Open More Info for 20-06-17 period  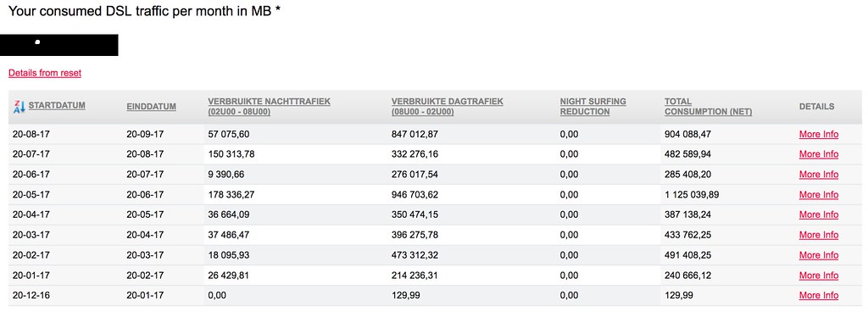[x=819, y=175]
